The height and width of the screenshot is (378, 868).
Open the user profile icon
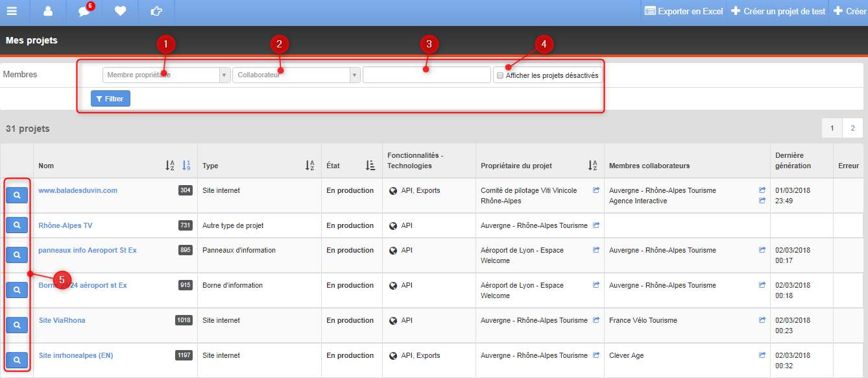coord(48,11)
